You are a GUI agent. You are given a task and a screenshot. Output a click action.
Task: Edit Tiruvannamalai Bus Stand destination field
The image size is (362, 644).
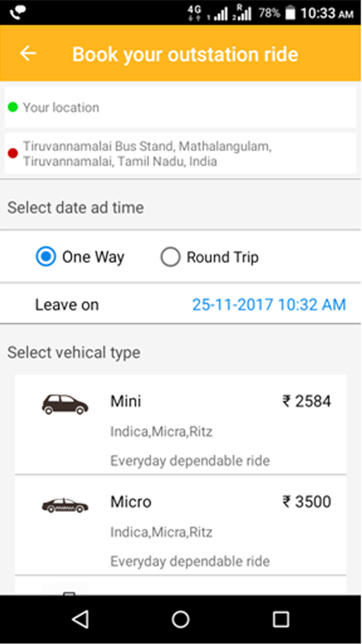[180, 154]
